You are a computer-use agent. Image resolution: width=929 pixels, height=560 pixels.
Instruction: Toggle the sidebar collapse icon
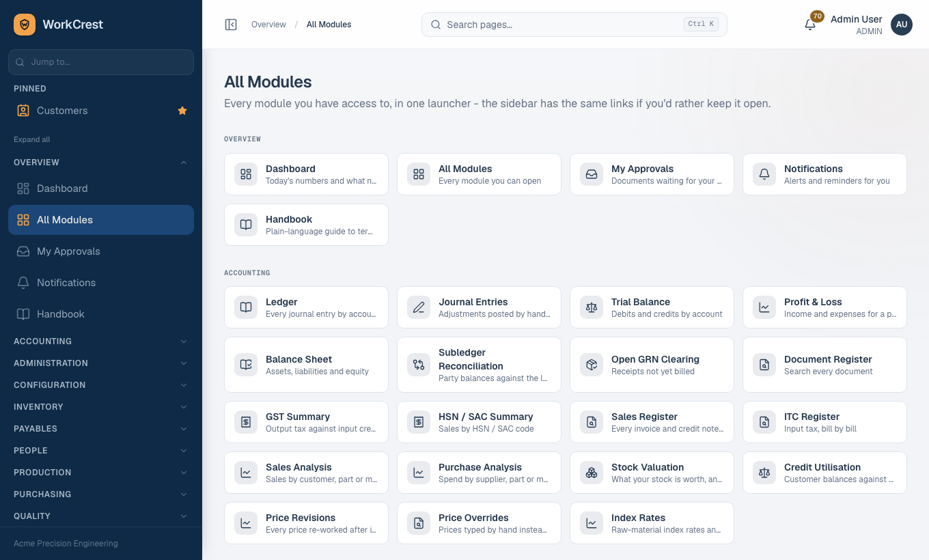231,25
